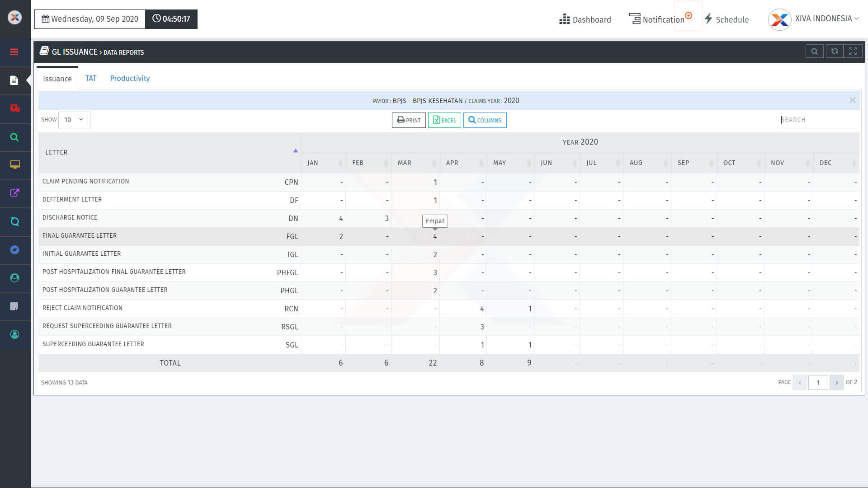This screenshot has height=488, width=868.
Task: Click the CLAIM PENDING NOTIFICATION row label
Action: 86,181
